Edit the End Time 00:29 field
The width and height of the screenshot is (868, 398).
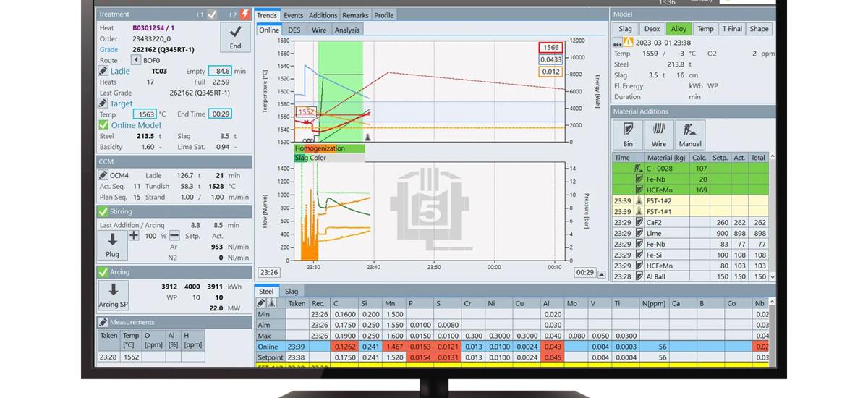click(221, 114)
